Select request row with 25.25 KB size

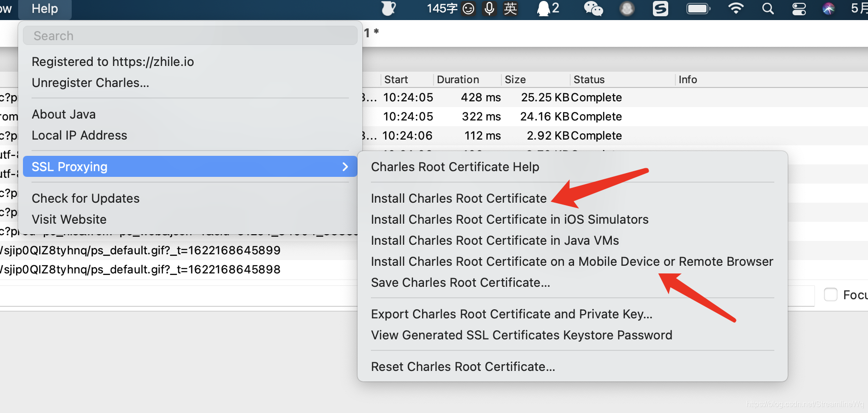615,98
